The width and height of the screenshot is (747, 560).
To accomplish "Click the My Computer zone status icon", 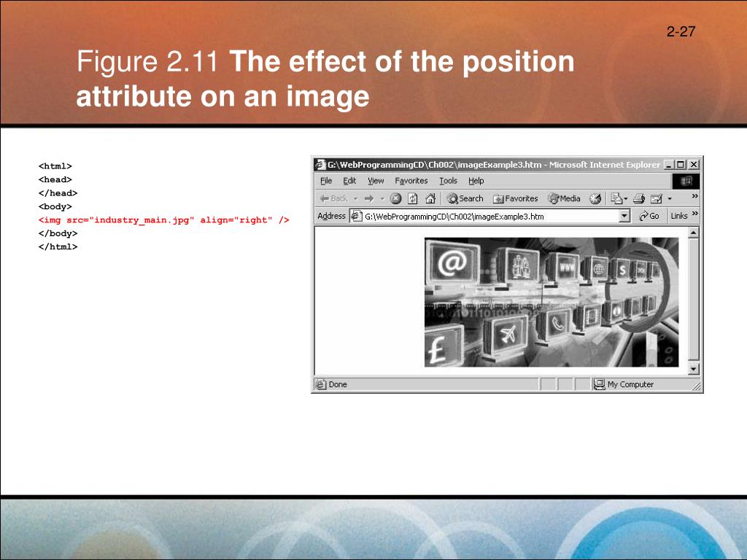I will [x=599, y=384].
